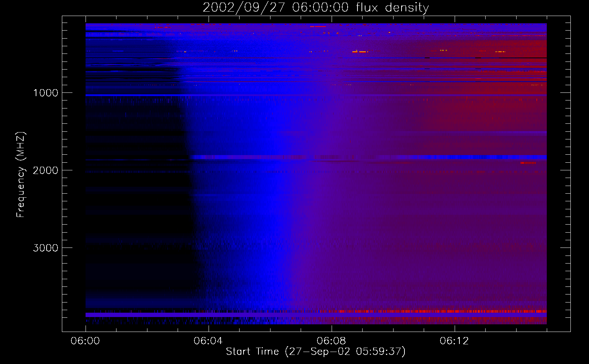This screenshot has width=589, height=364.
Task: Click the 06:12 time tick label
Action: point(454,341)
